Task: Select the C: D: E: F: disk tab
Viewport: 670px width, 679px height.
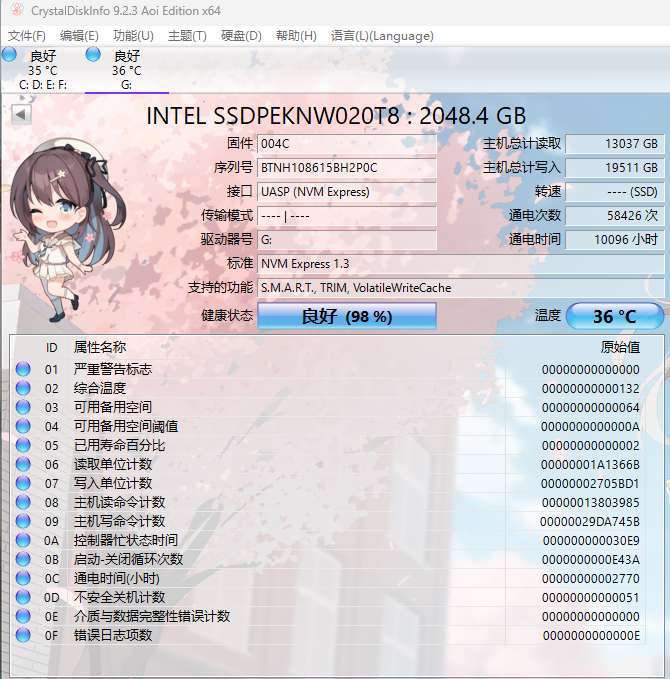Action: click(42, 70)
